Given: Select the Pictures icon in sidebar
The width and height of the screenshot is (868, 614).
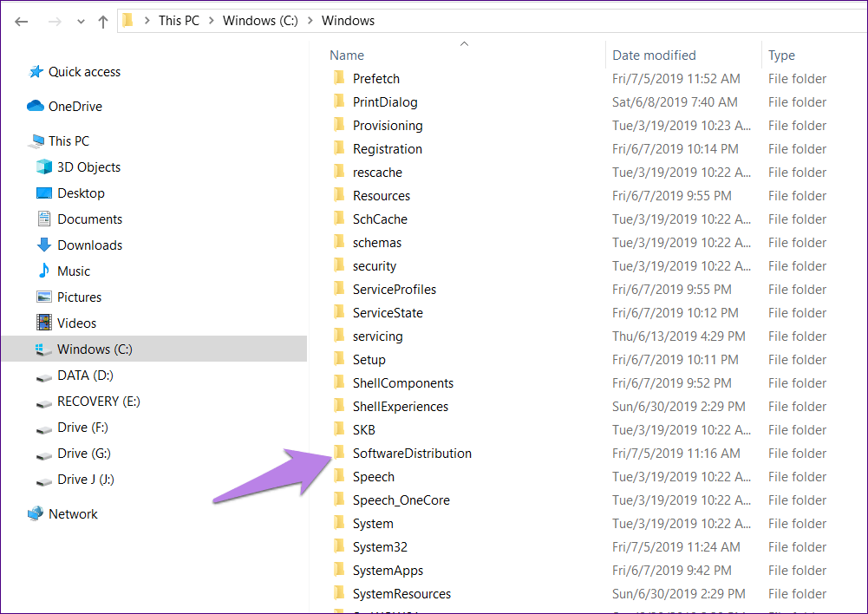Looking at the screenshot, I should tap(43, 297).
